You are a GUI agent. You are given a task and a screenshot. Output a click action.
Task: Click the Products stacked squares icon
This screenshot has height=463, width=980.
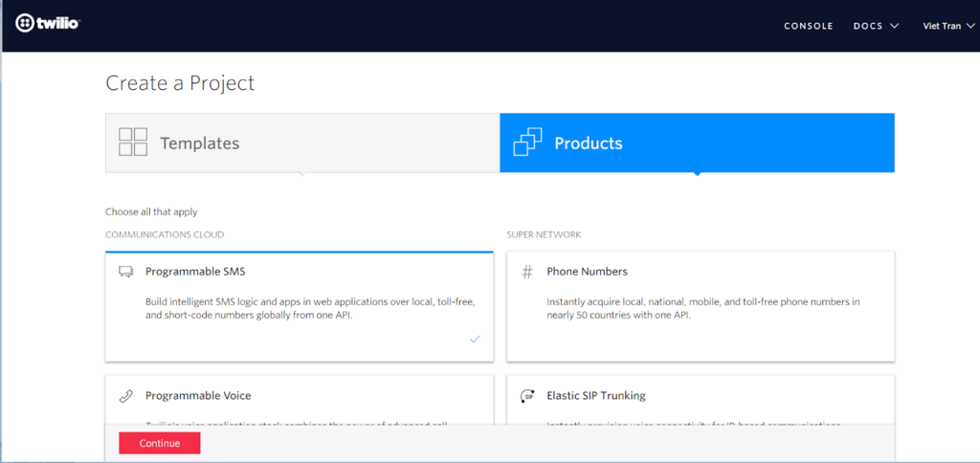tap(527, 142)
